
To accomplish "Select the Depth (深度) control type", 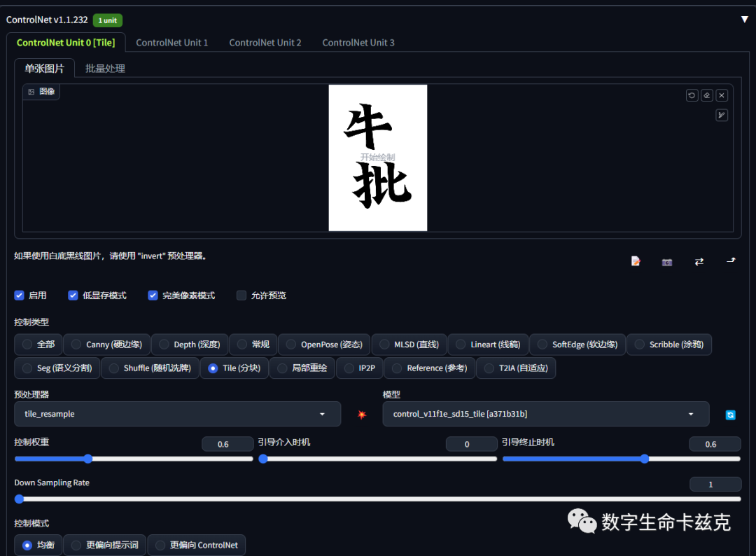I will pyautogui.click(x=190, y=345).
